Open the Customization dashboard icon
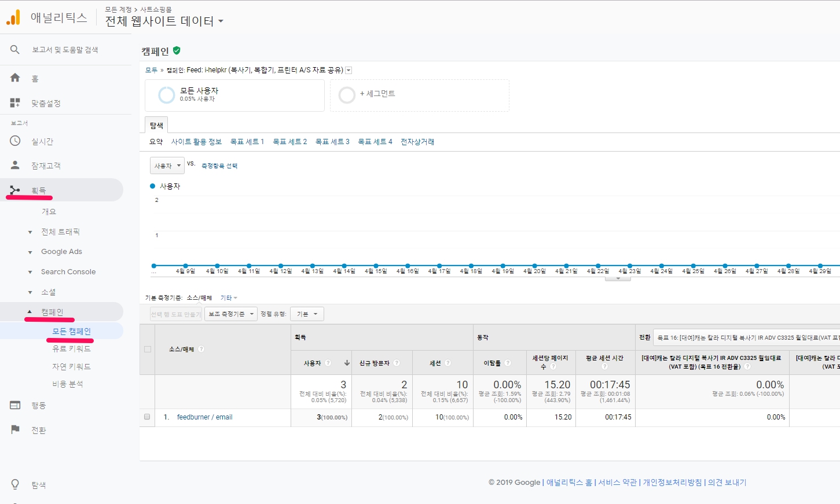 click(x=15, y=103)
